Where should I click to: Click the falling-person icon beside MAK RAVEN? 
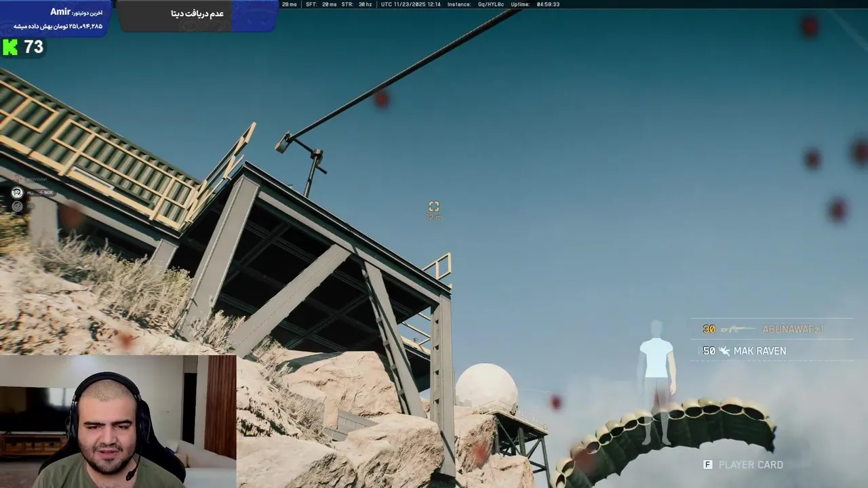coord(724,351)
